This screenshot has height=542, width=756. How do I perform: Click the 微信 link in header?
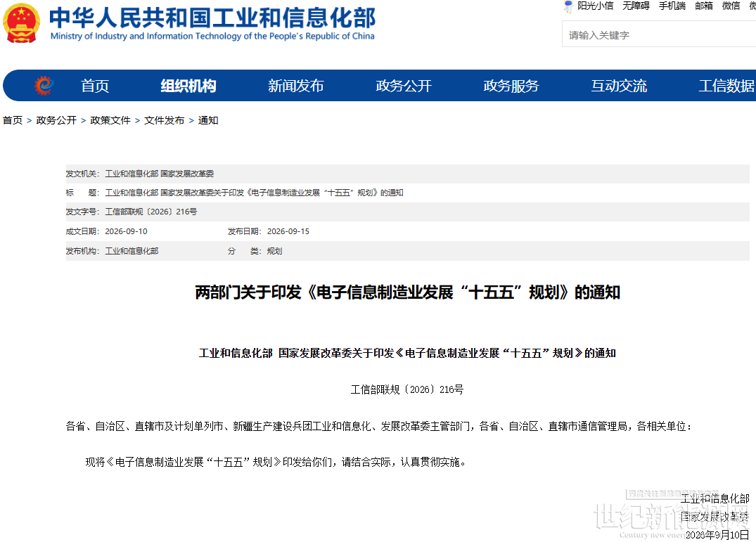point(731,6)
